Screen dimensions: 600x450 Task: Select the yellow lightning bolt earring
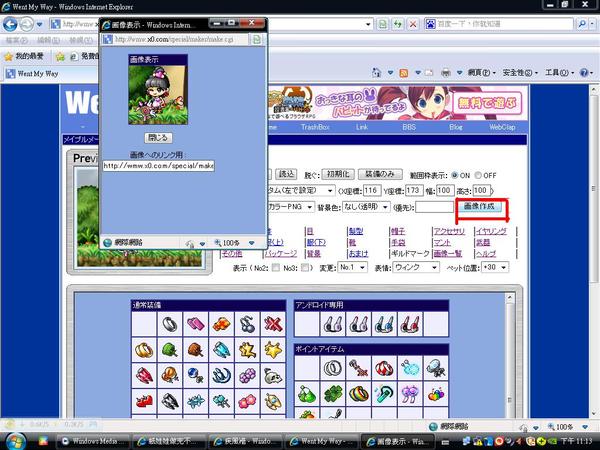click(248, 350)
